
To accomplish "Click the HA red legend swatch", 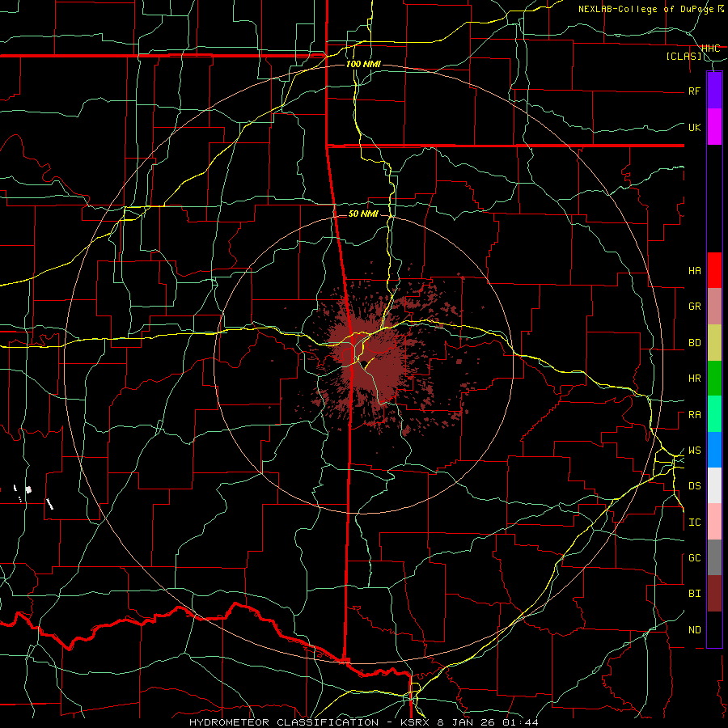I will click(714, 270).
